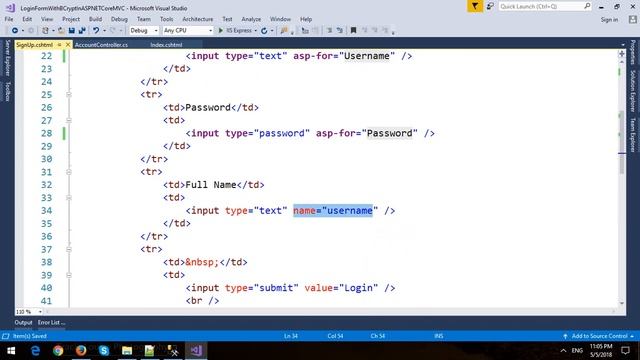Screen dimensions: 640x360
Task: Open the Edit menu
Action: click(27, 19)
